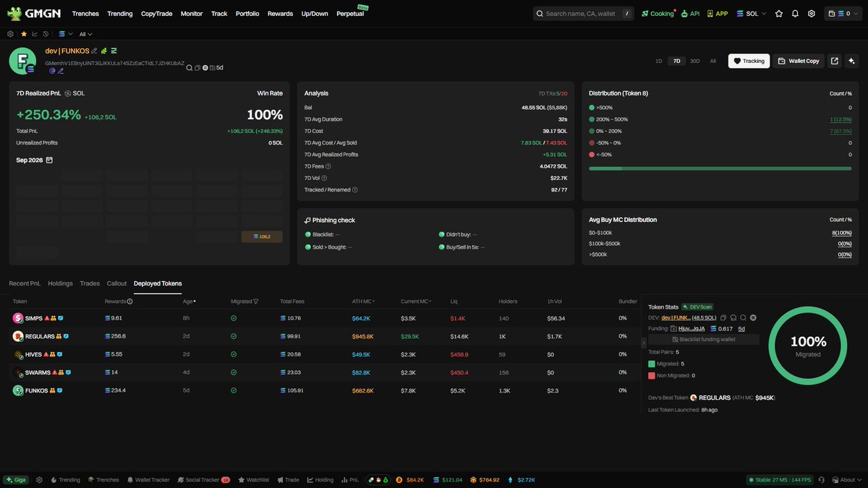Open the wallet balance dropdown showing 0

843,14
